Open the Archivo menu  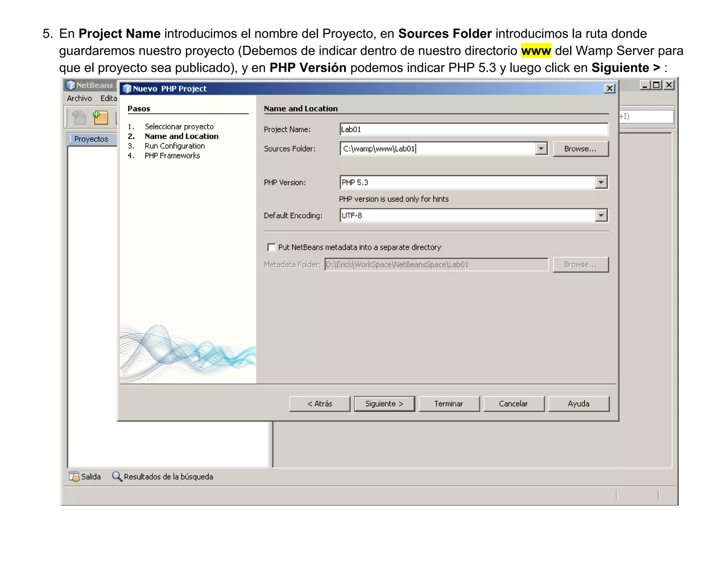click(x=79, y=98)
